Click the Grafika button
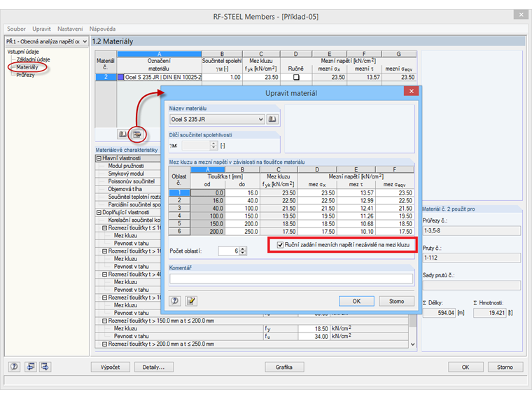The image size is (532, 399). click(284, 367)
